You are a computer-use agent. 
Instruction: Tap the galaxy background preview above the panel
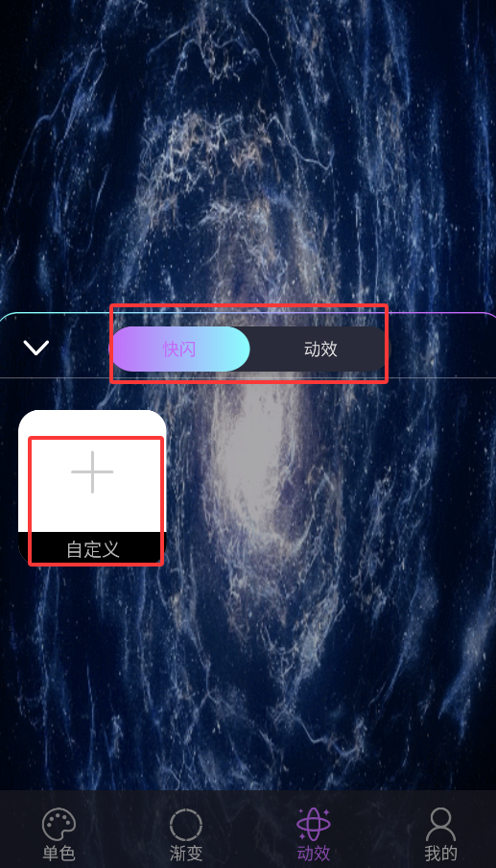tap(248, 155)
